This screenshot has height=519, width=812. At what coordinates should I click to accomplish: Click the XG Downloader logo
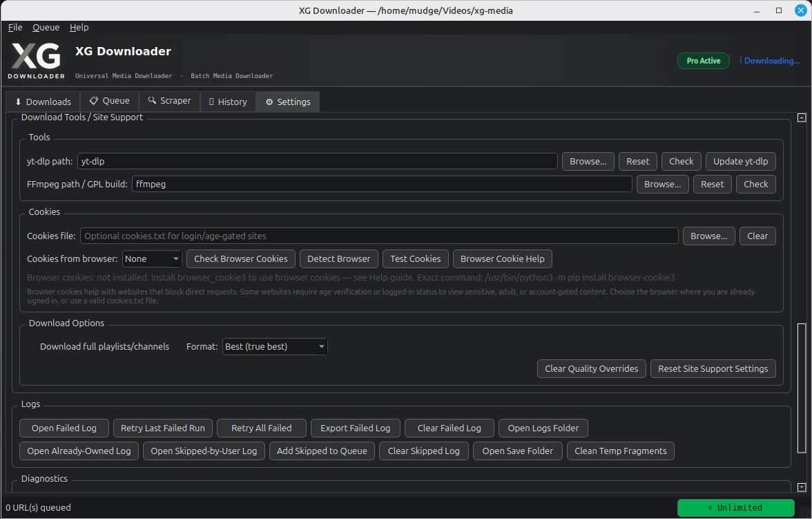36,60
